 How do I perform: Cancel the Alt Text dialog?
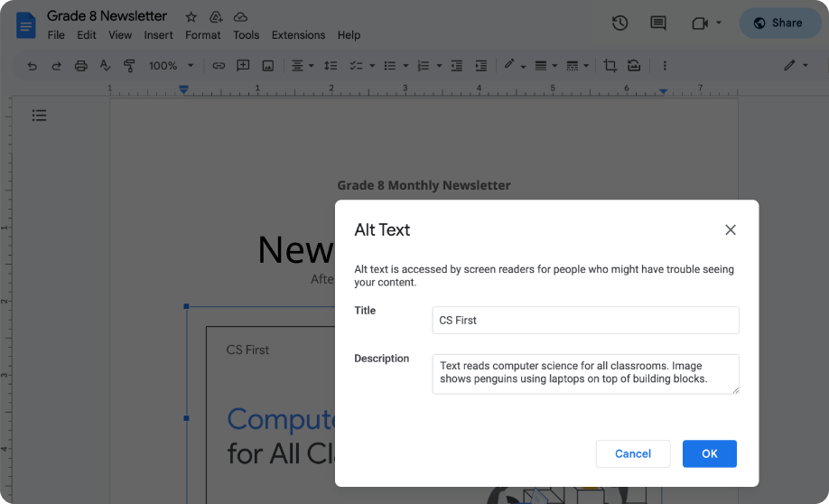[633, 453]
